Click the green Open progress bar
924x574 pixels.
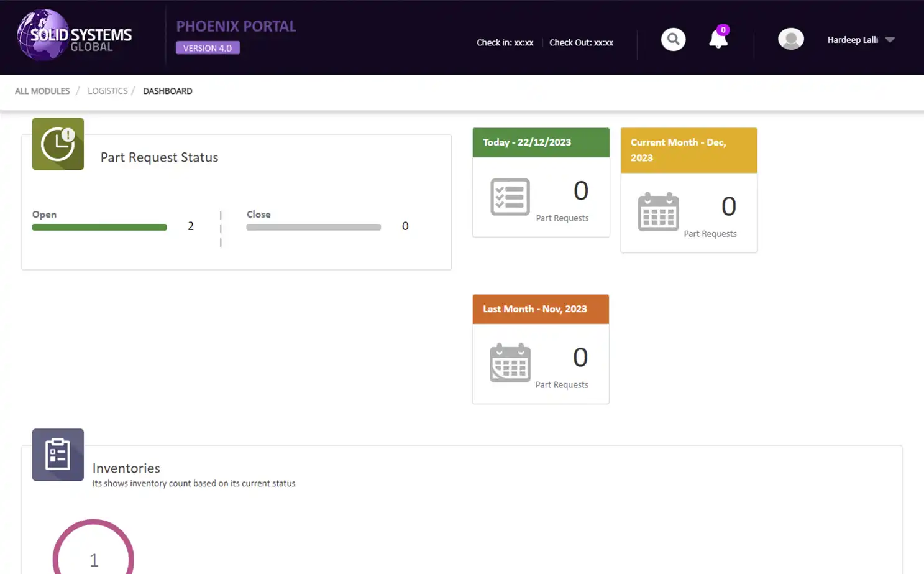(99, 227)
